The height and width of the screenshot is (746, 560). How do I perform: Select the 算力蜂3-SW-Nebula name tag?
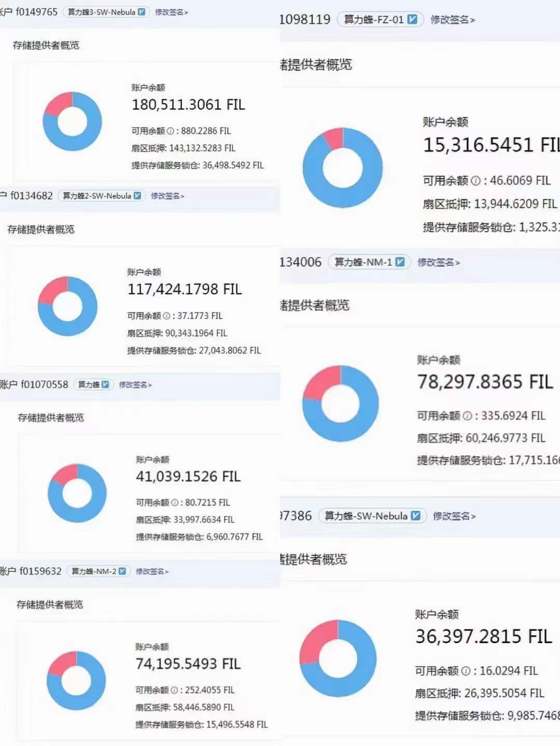pos(106,12)
